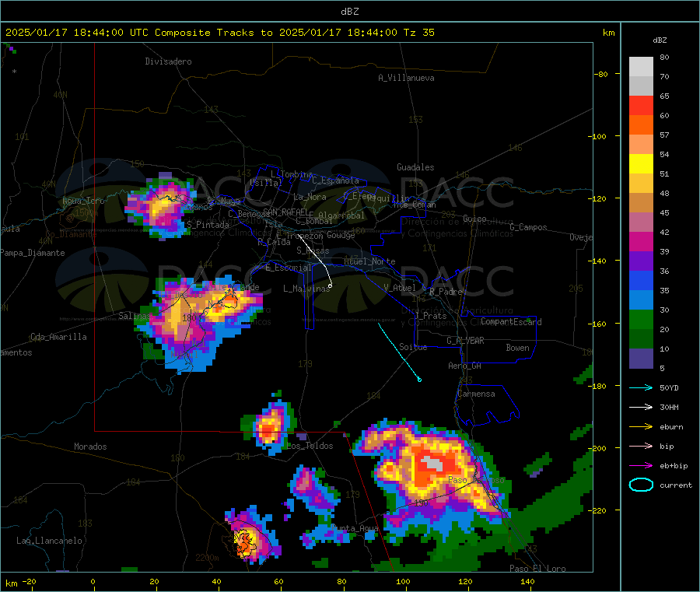This screenshot has height=592, width=700.
Task: Click the pink bip arrow legend icon
Action: (641, 446)
